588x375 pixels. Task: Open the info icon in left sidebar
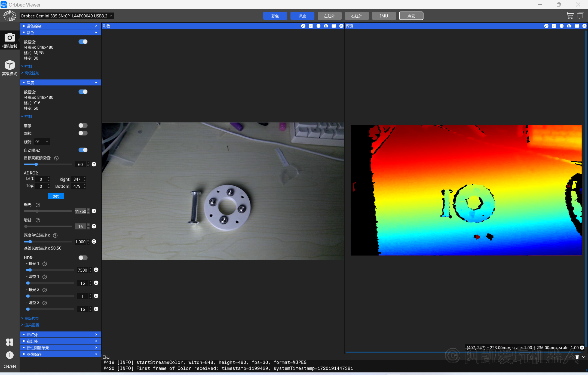point(10,355)
